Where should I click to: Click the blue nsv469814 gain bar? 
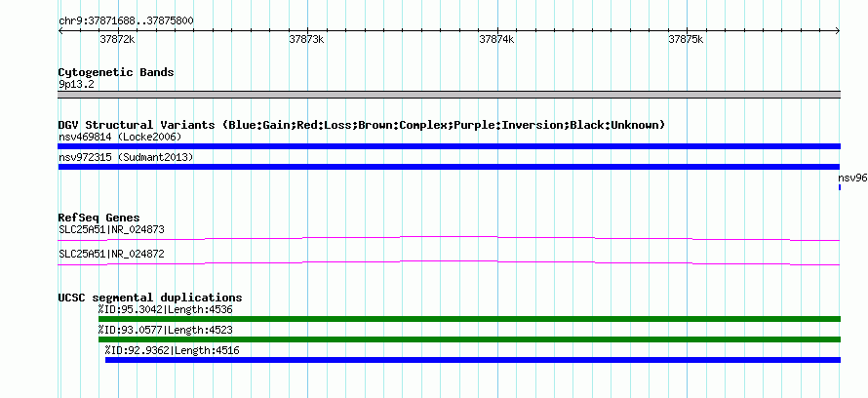pos(449,146)
